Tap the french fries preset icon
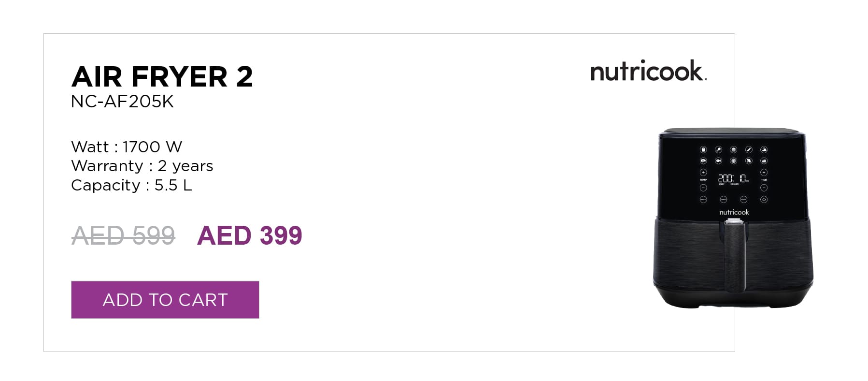This screenshot has height=381, width=868. pyautogui.click(x=703, y=149)
